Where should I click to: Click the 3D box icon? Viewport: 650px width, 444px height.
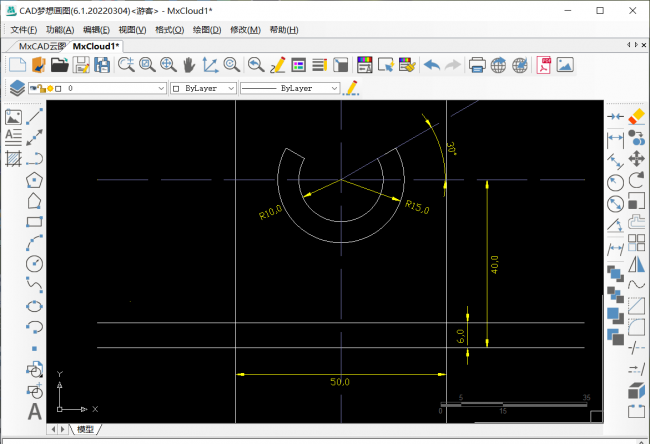click(x=636, y=391)
